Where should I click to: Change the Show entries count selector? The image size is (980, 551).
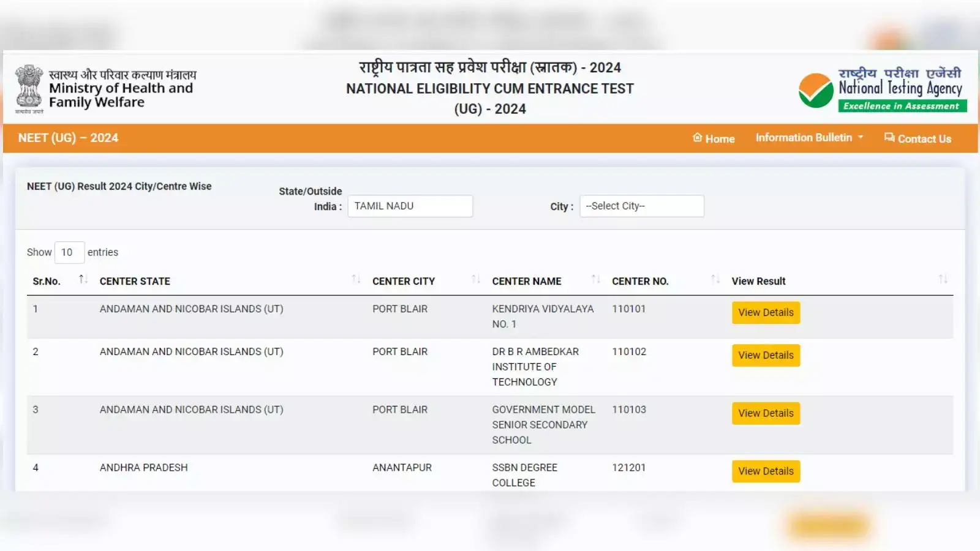[69, 252]
